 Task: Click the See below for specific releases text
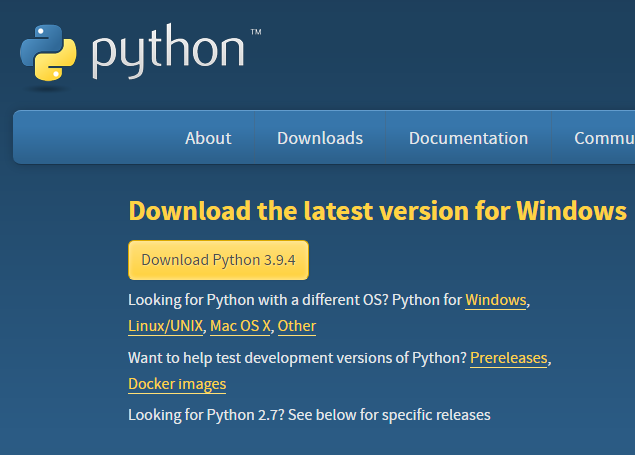click(389, 415)
